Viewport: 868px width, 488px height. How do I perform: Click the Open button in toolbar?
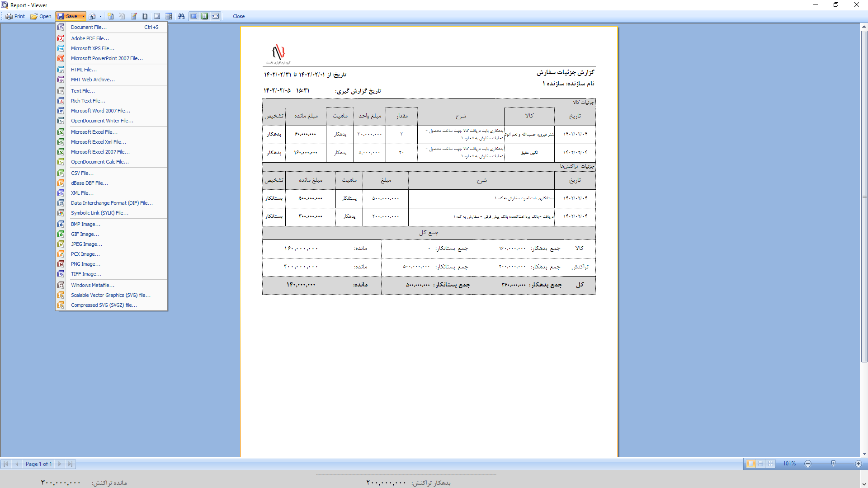point(41,16)
